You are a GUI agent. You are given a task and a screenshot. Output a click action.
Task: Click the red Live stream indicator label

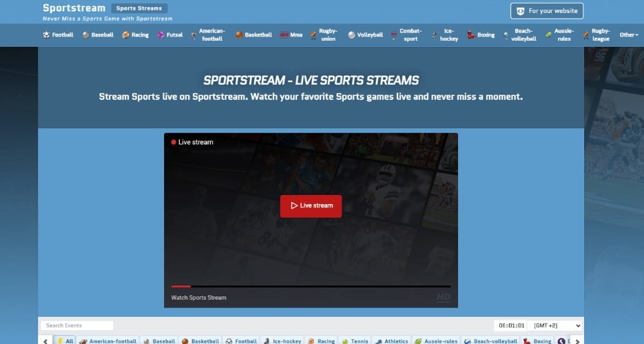[192, 142]
